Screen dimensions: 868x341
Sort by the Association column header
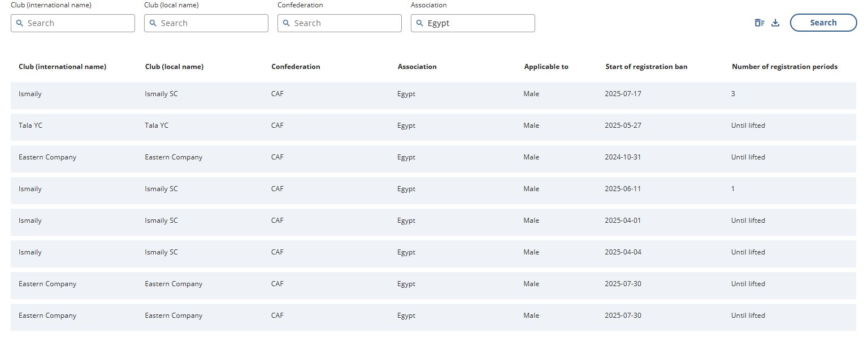pyautogui.click(x=417, y=67)
